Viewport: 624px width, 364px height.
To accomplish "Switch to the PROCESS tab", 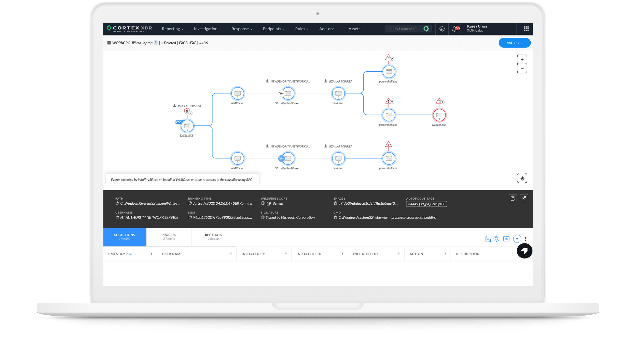I will click(169, 237).
